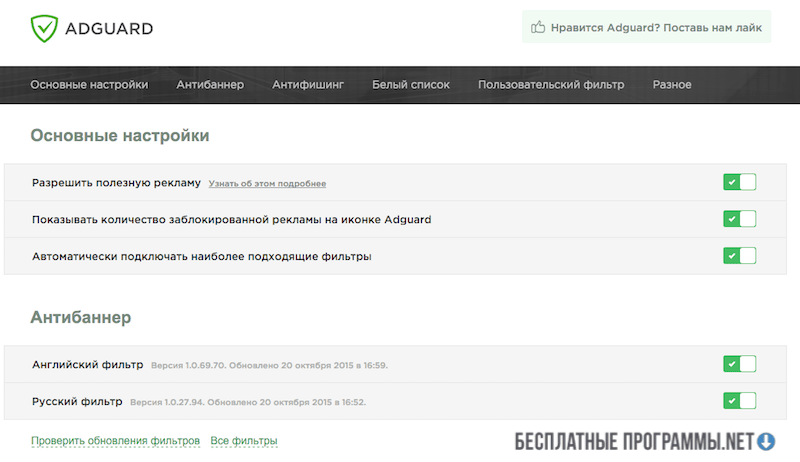Open the Разное menu tab

672,85
